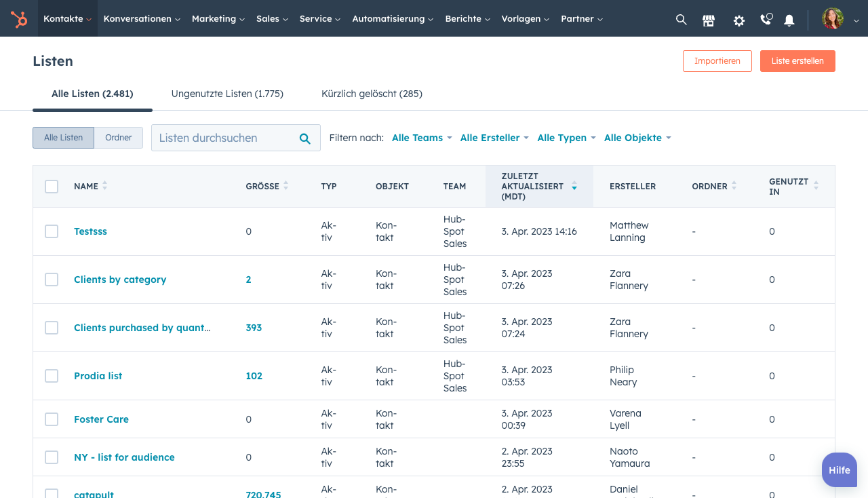868x498 pixels.
Task: Tick the select-all checkbox in header
Action: click(x=52, y=186)
